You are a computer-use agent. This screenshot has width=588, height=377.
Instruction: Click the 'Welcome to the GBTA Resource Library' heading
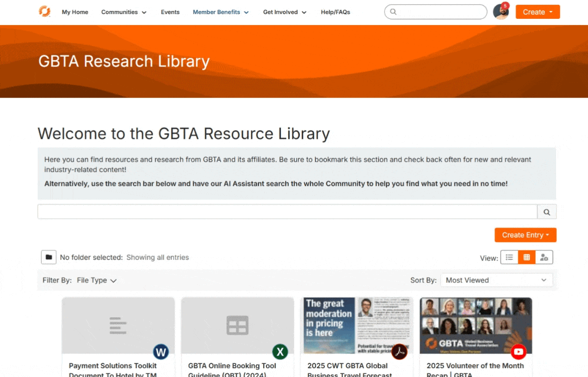pyautogui.click(x=184, y=134)
